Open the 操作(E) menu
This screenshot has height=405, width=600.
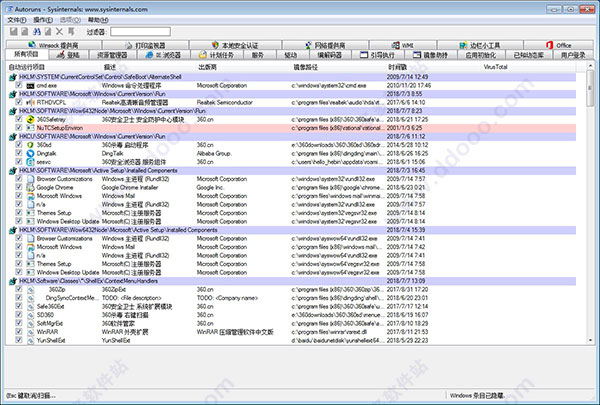pyautogui.click(x=43, y=20)
